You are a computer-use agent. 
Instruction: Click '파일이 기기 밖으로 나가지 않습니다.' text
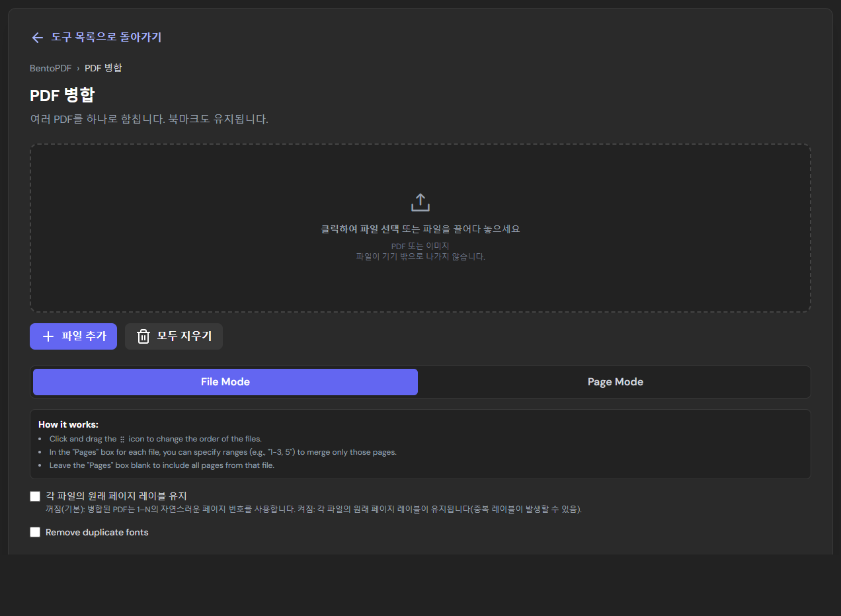421,256
